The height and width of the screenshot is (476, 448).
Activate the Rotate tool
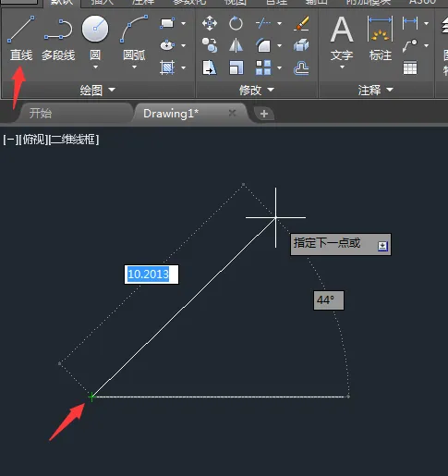(236, 23)
